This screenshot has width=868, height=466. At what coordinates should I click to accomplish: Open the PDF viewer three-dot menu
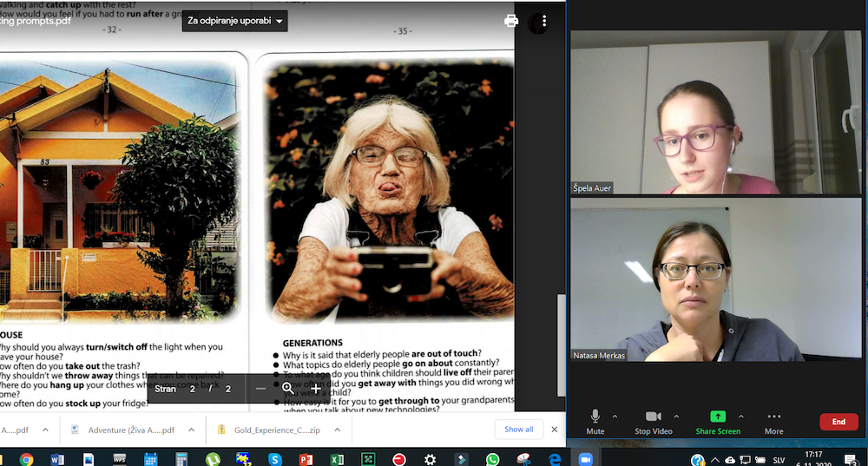[x=544, y=21]
